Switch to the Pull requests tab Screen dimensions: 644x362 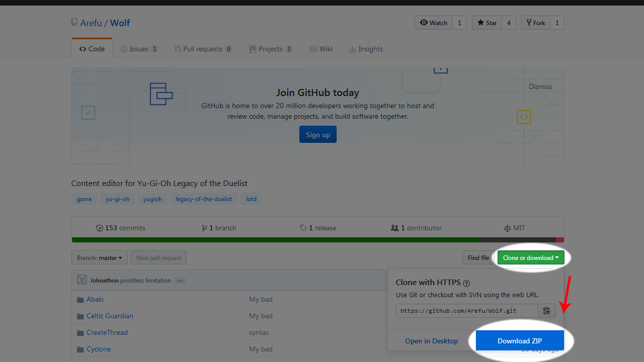(203, 49)
